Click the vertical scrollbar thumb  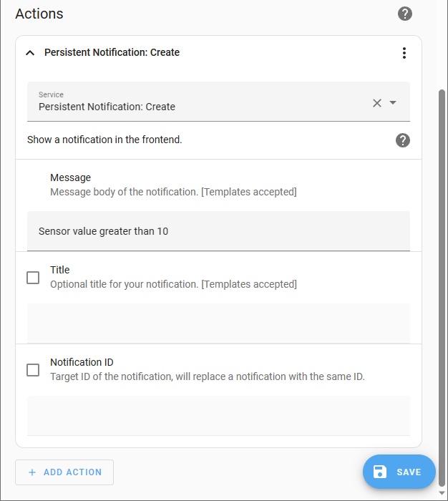point(442,286)
